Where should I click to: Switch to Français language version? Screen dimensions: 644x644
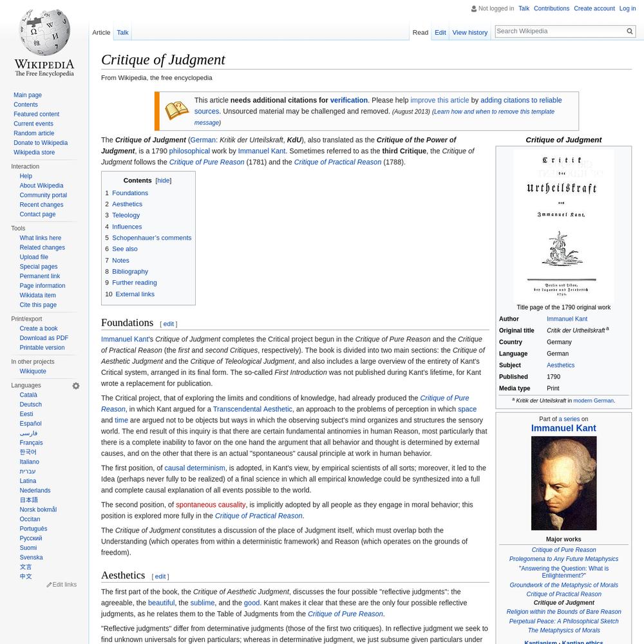tap(31, 443)
